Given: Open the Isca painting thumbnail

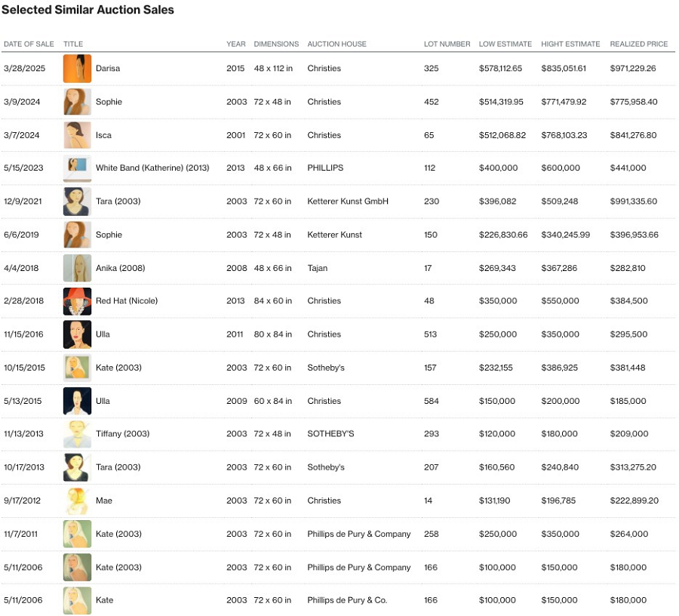Looking at the screenshot, I should [x=77, y=135].
